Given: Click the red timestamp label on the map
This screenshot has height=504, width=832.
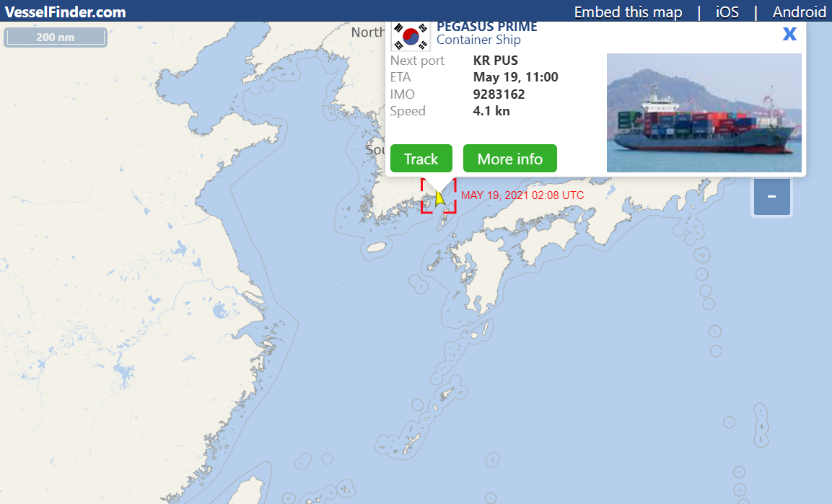Looking at the screenshot, I should [x=522, y=195].
